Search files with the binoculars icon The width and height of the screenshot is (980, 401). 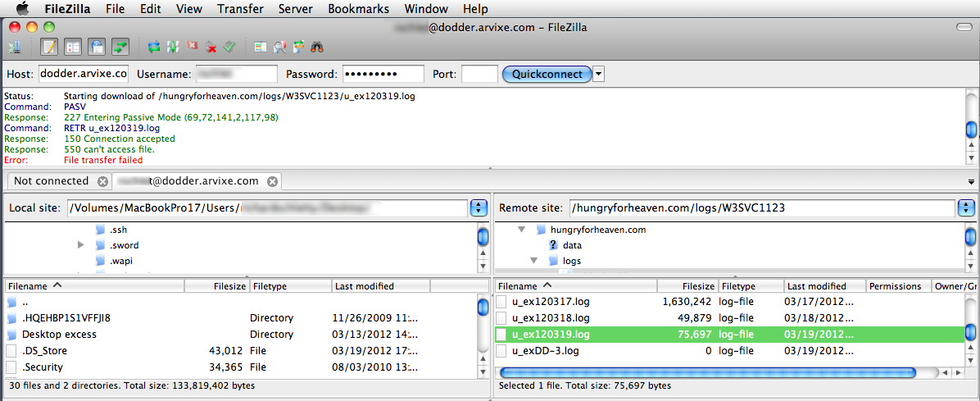(317, 47)
